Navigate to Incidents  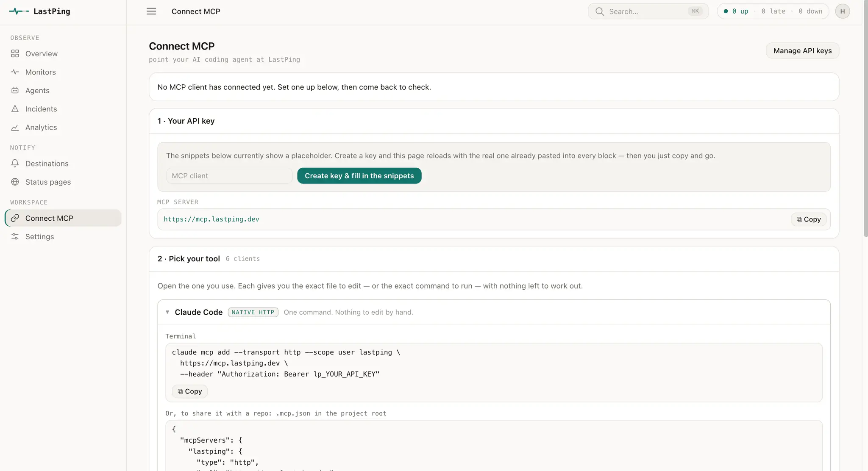click(63, 109)
